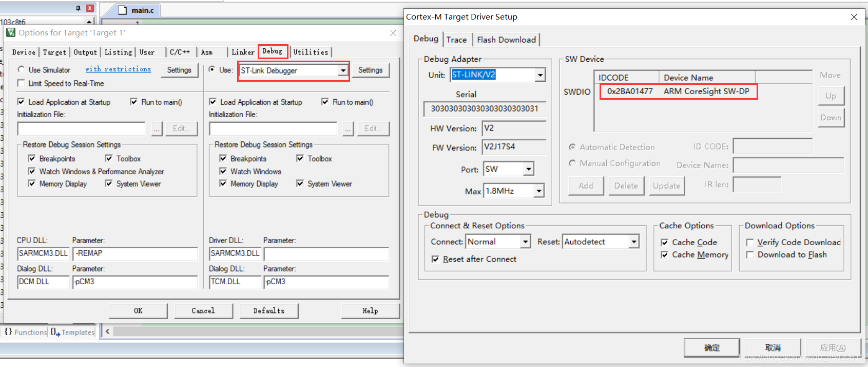Click the editor horizontal scrollbar left arrow

107,332
